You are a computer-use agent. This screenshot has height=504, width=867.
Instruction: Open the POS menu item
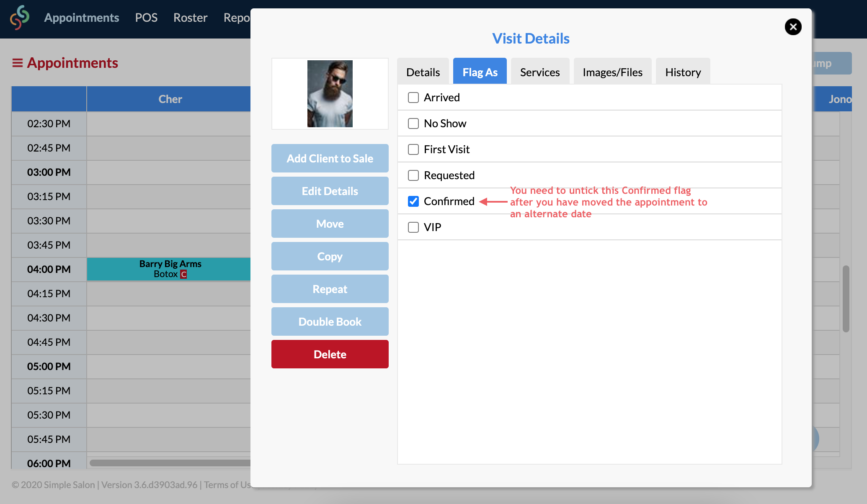[x=146, y=18]
